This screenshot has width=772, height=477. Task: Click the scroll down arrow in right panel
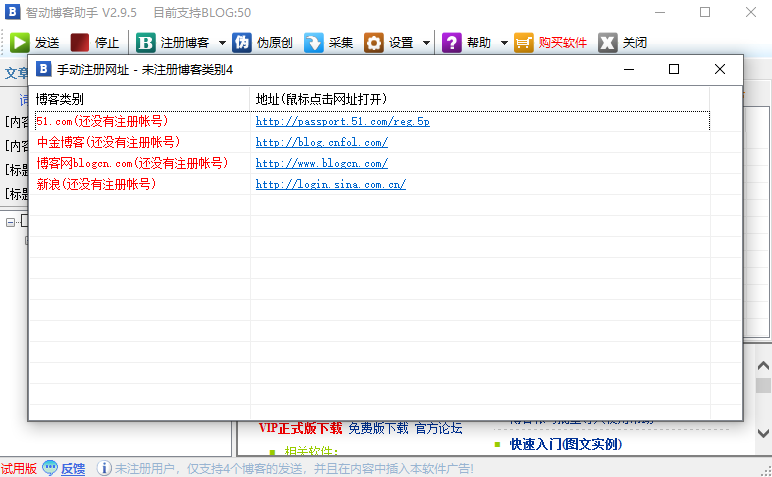point(763,433)
